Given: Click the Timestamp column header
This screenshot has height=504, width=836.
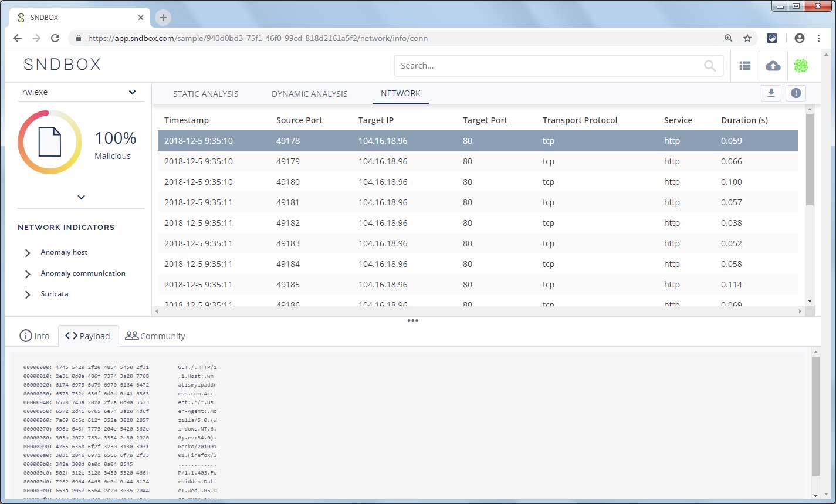Looking at the screenshot, I should click(187, 120).
